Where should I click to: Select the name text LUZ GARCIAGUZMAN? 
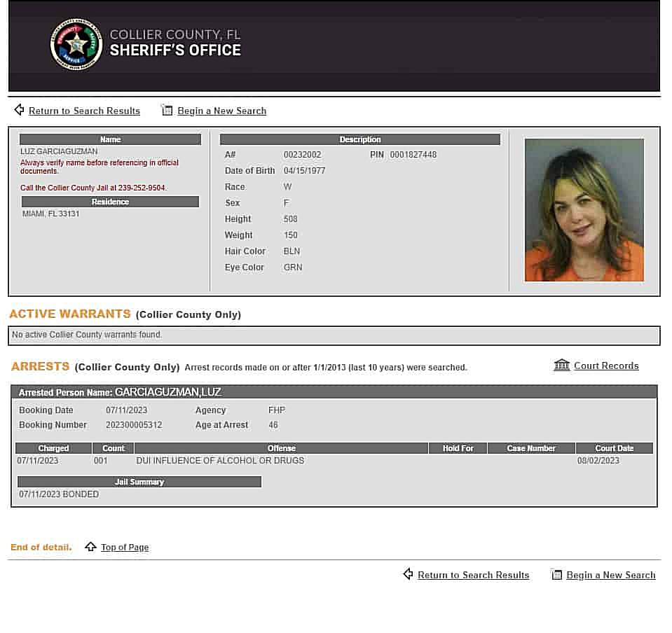59,152
